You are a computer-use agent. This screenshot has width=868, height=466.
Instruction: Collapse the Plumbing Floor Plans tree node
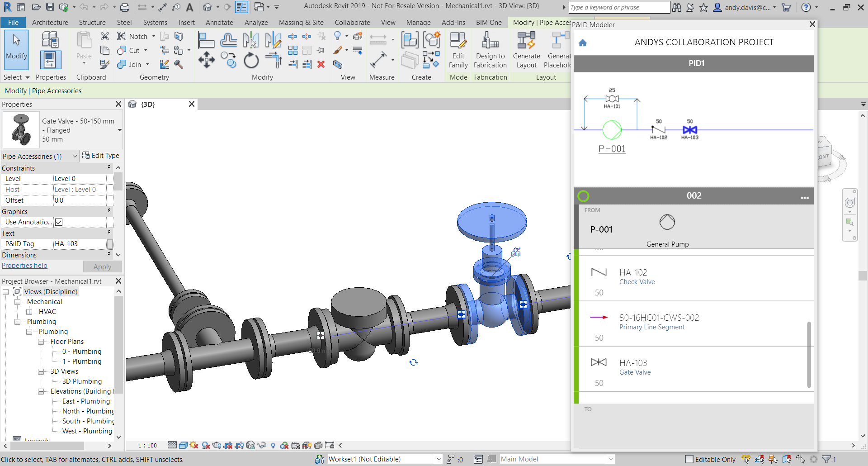coord(41,342)
